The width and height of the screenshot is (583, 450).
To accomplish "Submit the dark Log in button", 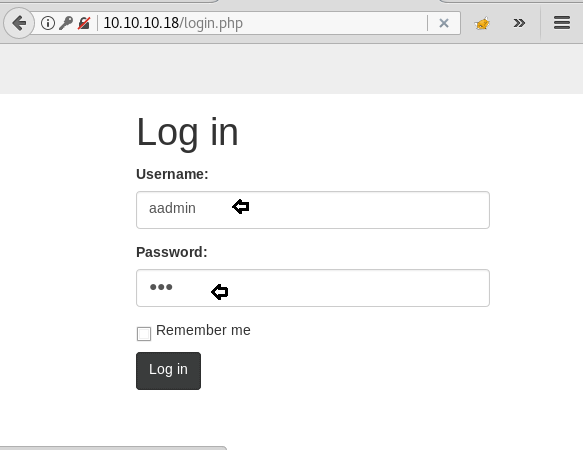I will tap(168, 371).
